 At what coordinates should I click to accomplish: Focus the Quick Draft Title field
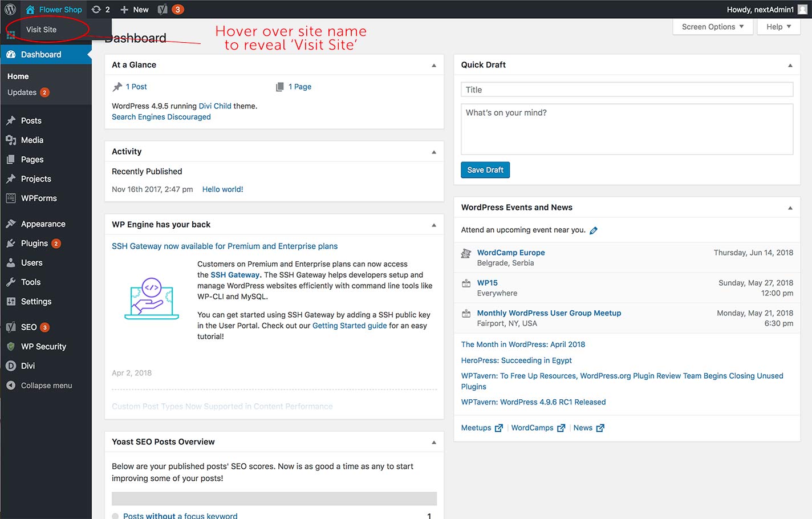point(627,90)
